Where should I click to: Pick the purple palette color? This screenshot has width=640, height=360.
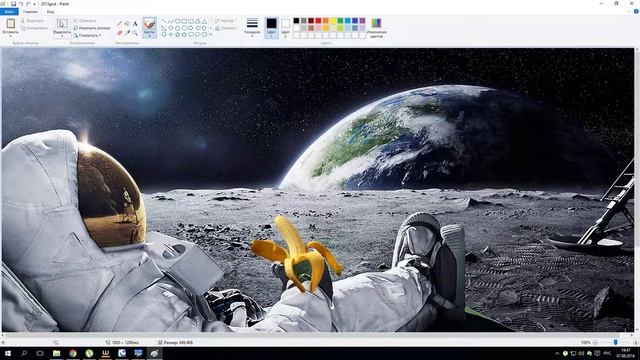[362, 20]
